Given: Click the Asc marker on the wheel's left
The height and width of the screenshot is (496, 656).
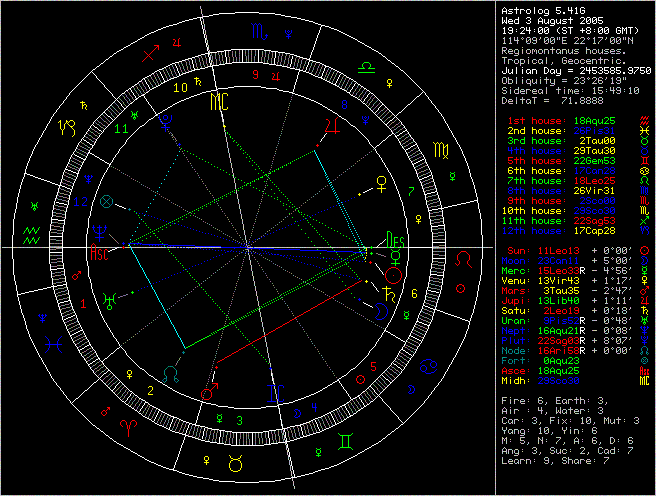Looking at the screenshot, I should (x=100, y=252).
